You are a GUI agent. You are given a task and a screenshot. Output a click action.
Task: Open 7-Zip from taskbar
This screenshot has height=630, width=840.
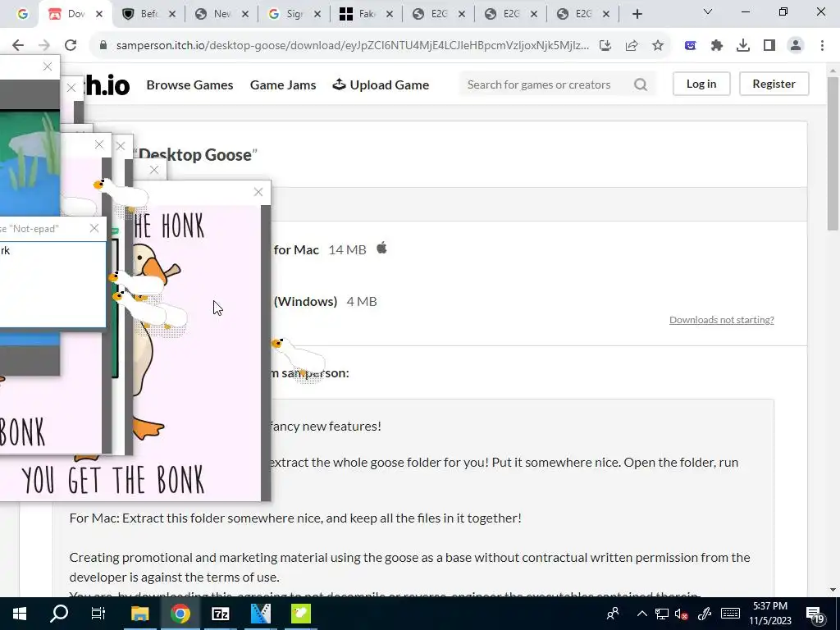pyautogui.click(x=221, y=614)
